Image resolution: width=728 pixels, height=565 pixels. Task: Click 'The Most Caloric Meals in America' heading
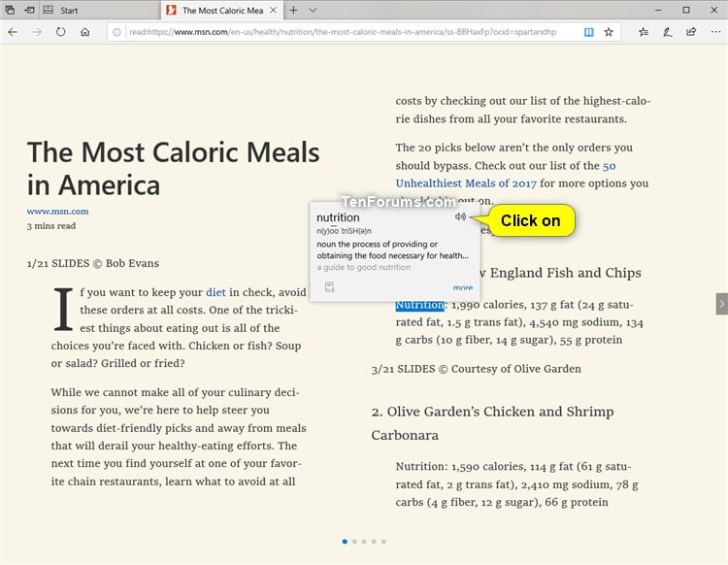[x=173, y=169]
